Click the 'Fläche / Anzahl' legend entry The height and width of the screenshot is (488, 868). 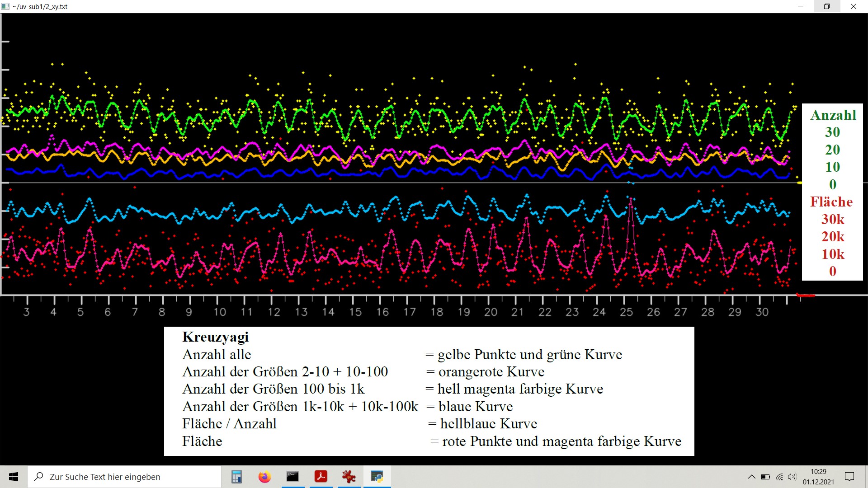229,424
